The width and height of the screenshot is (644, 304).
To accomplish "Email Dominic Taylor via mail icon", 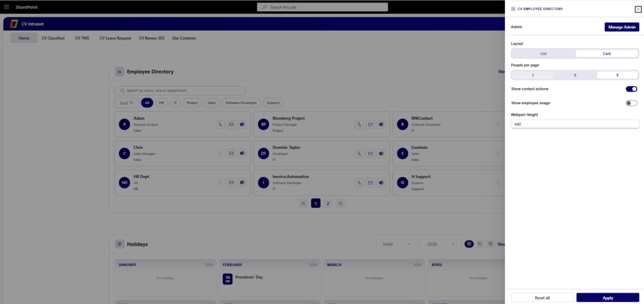I will [370, 153].
